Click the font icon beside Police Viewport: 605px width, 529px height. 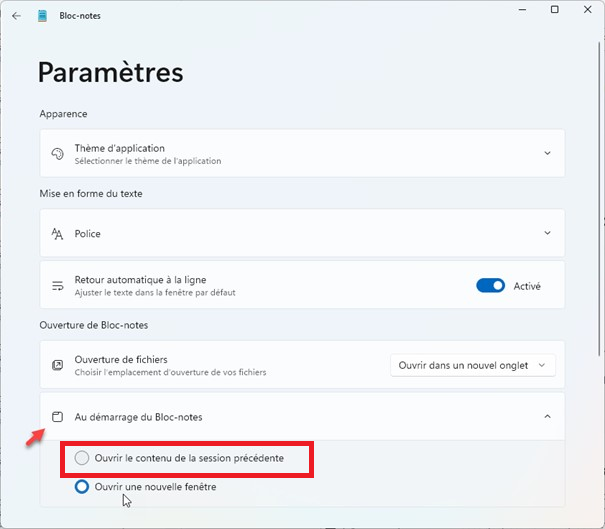[57, 233]
